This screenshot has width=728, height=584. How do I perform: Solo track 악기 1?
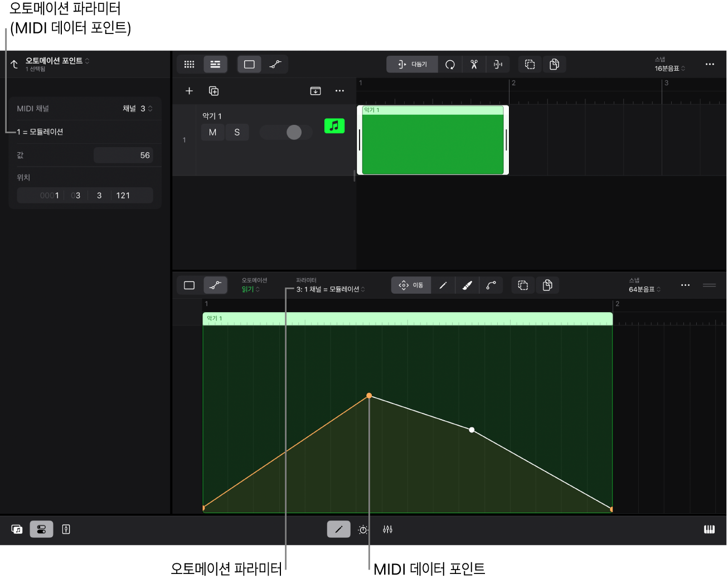tap(237, 132)
